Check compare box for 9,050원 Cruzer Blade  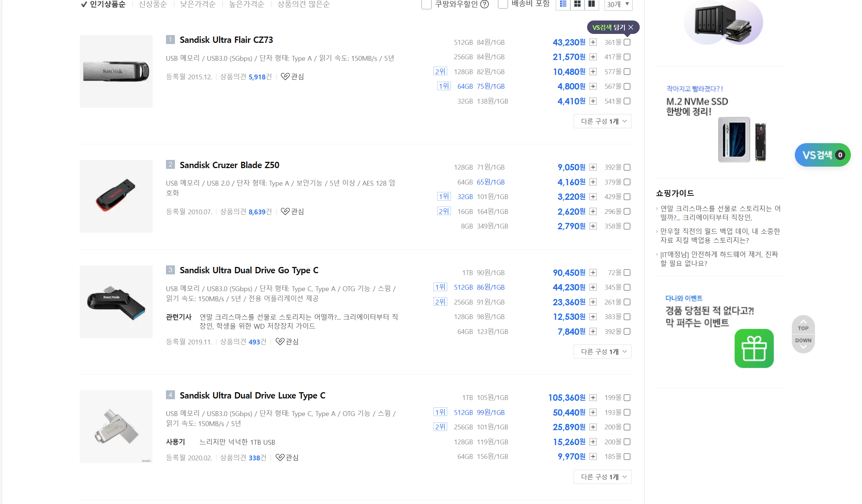click(627, 167)
